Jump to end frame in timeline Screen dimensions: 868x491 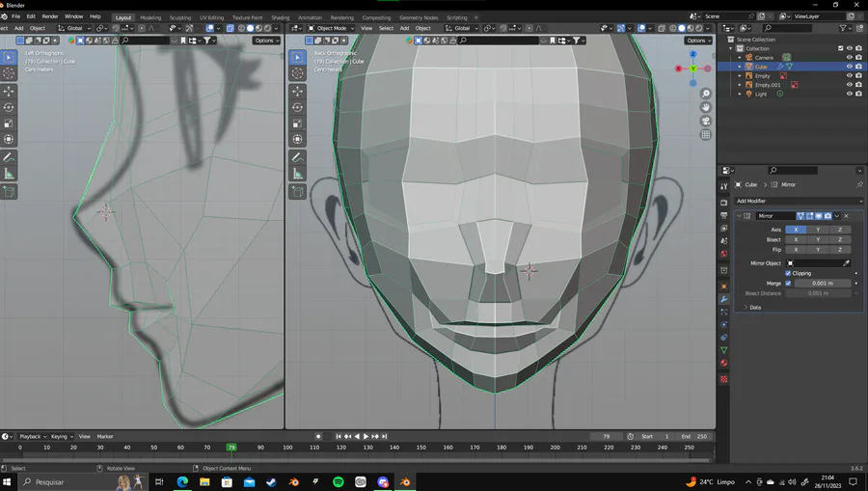point(384,436)
